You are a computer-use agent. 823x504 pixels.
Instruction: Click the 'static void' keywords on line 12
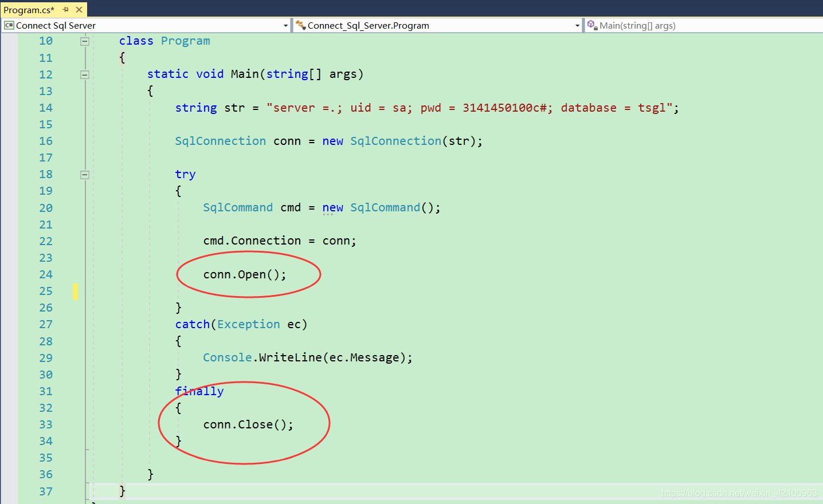click(x=185, y=74)
